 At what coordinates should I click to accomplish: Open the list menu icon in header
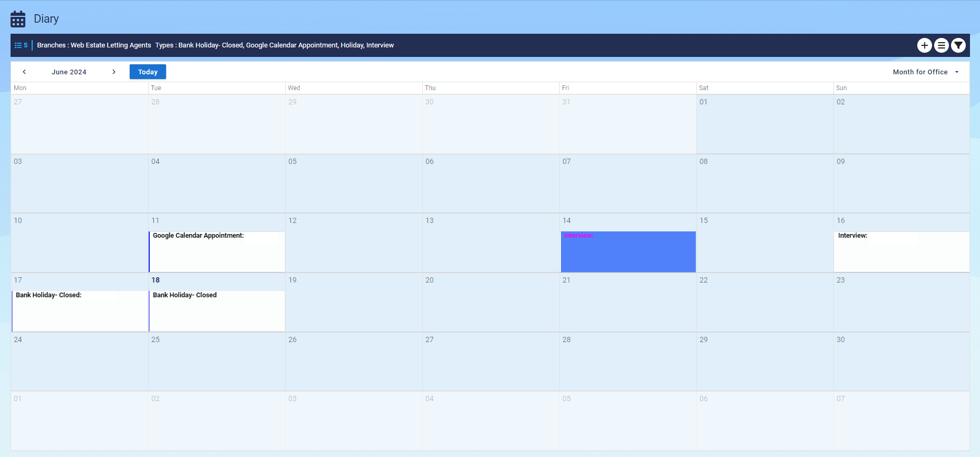pyautogui.click(x=941, y=45)
